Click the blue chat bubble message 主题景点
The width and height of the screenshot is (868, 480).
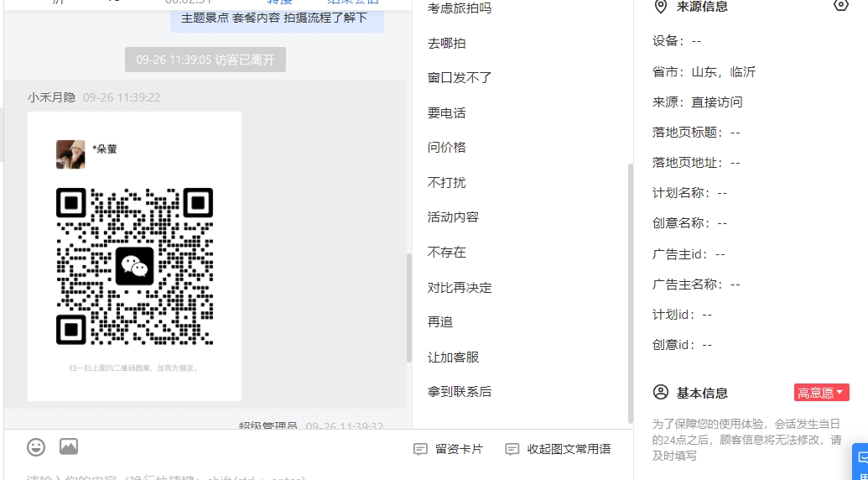coord(277,18)
